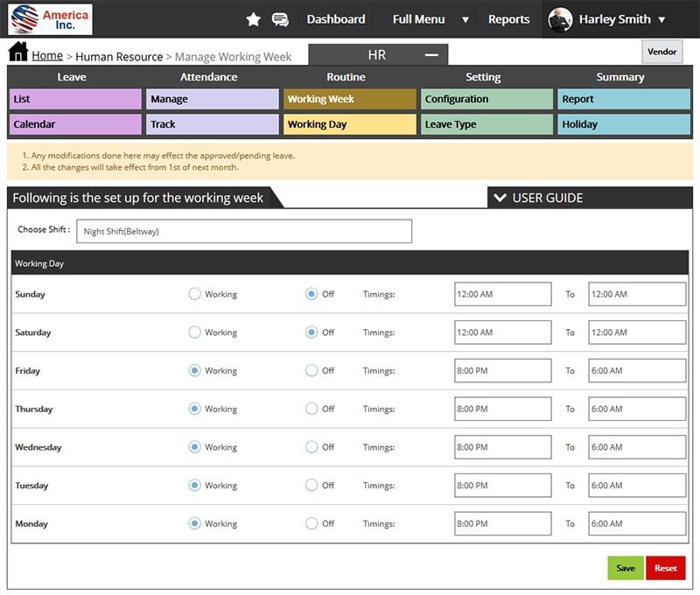700x595 pixels.
Task: Expand the USER GUIDE chevron
Action: click(500, 198)
